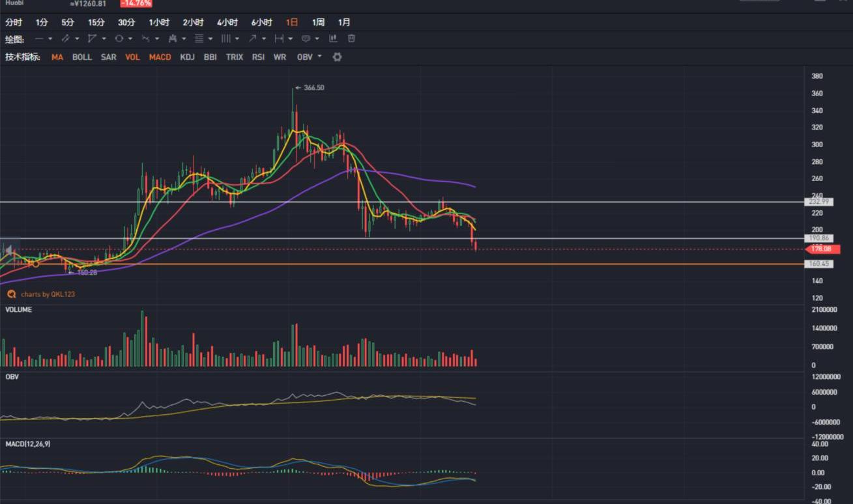Screen dimensions: 853x504
Task: Expand the arrow tool dropdown
Action: click(263, 38)
